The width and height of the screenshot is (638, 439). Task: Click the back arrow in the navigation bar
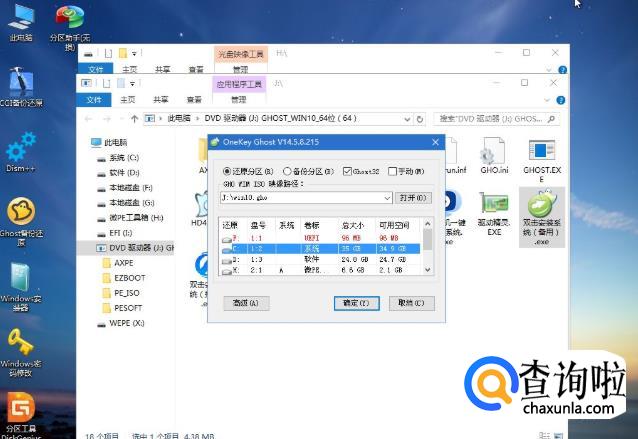click(88, 119)
